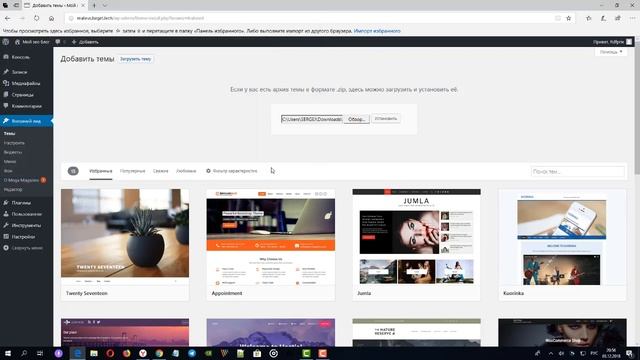Click the Установить install button
This screenshot has height=360, width=640.
click(x=386, y=119)
